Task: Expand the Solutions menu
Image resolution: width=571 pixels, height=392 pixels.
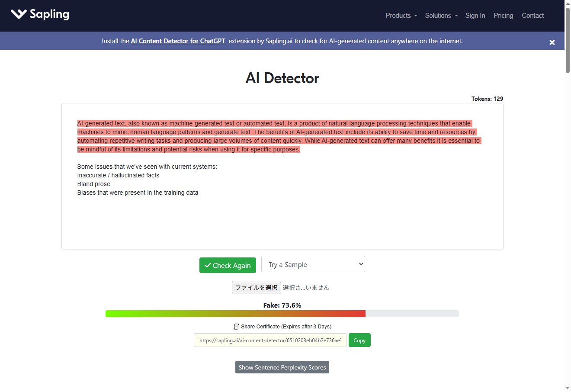Action: coord(441,16)
